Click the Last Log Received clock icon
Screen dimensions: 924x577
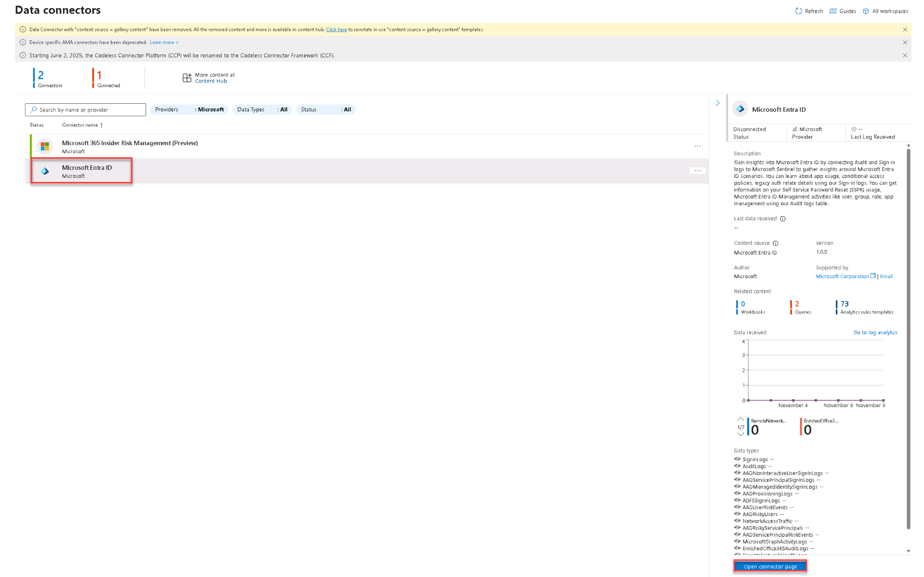pyautogui.click(x=853, y=130)
